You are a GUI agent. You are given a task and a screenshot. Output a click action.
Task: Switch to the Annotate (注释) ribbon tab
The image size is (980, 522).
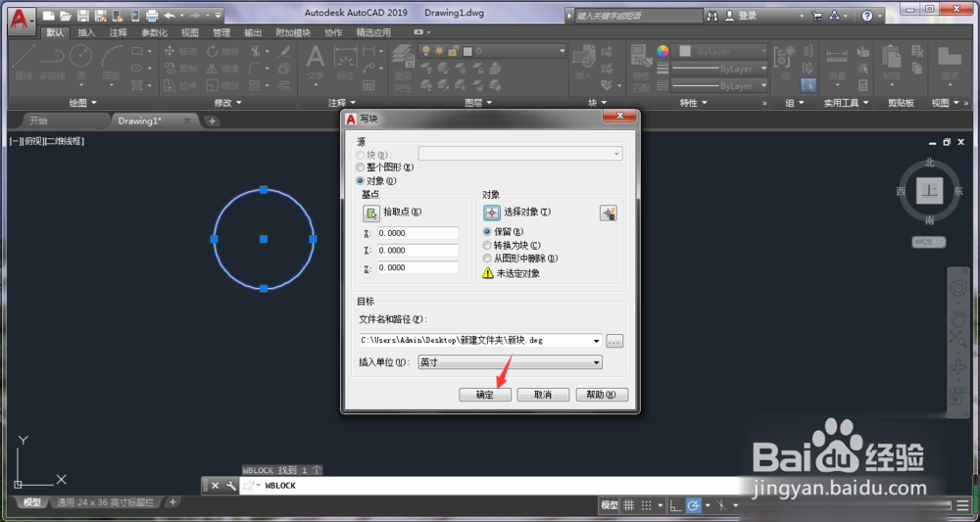119,32
